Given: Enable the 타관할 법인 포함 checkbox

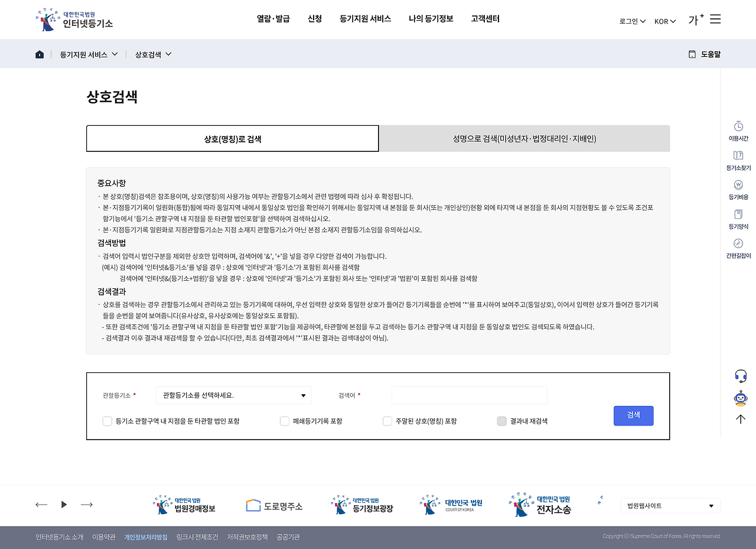Looking at the screenshot, I should tap(107, 421).
